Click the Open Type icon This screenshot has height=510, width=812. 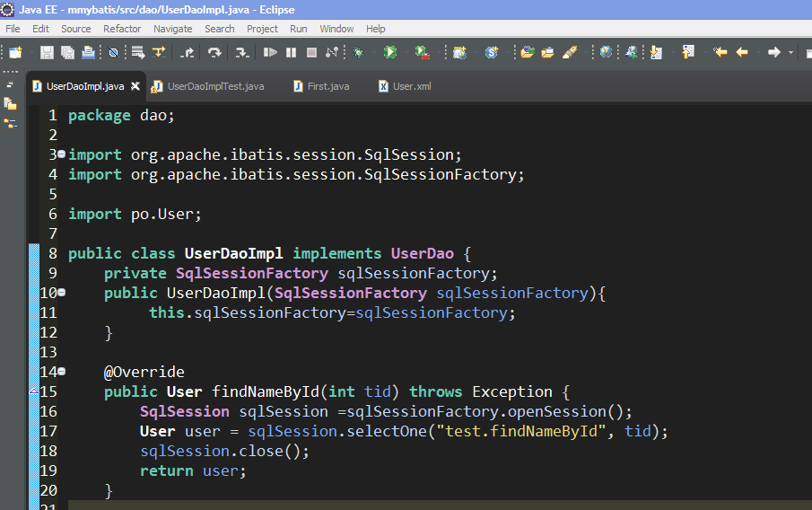tap(528, 52)
